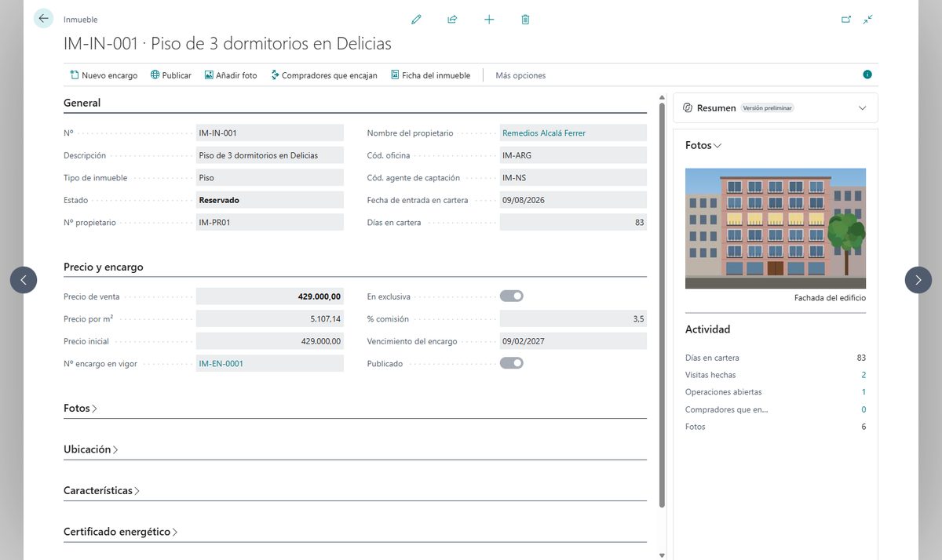Open Visitas hechas count 2
942x560 pixels.
point(863,375)
